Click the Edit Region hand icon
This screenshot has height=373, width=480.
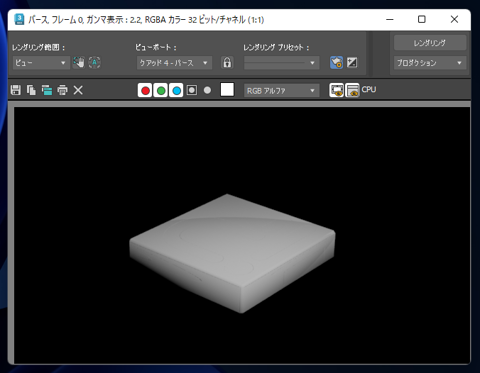[79, 62]
